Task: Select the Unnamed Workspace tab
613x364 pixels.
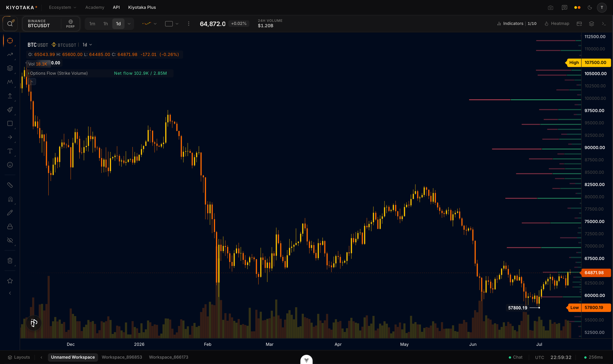Action: (x=73, y=357)
